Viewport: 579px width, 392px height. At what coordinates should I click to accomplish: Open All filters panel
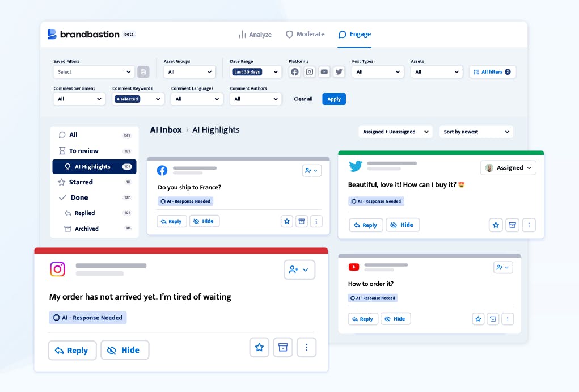coord(493,71)
